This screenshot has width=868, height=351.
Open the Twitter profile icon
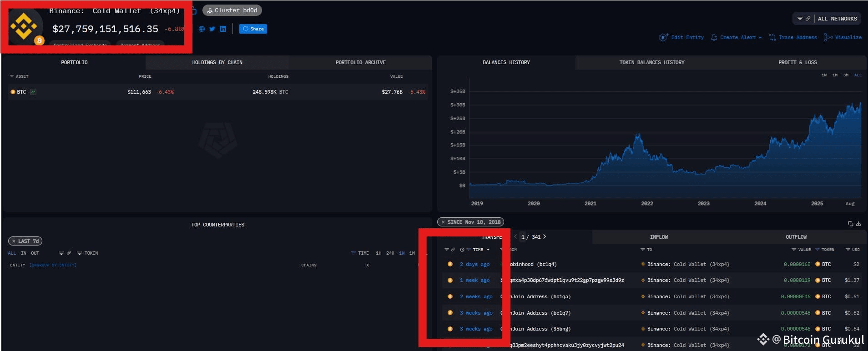click(212, 29)
